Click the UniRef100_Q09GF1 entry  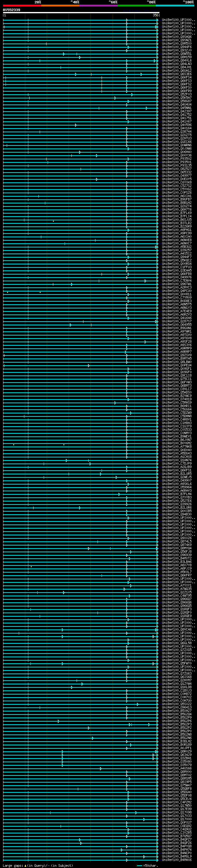point(177,369)
